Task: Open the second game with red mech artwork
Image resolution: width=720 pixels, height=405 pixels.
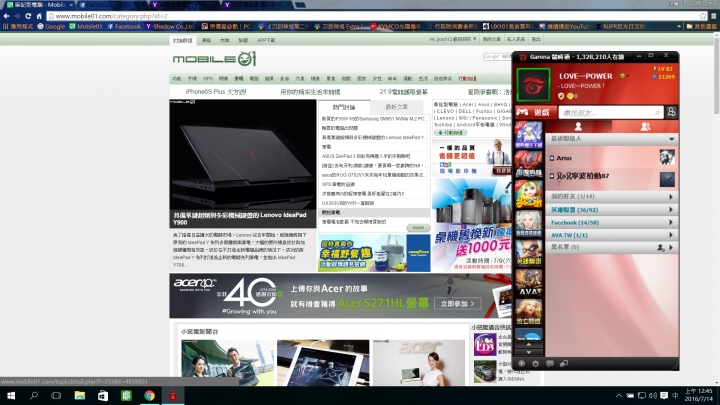Action: tap(529, 164)
